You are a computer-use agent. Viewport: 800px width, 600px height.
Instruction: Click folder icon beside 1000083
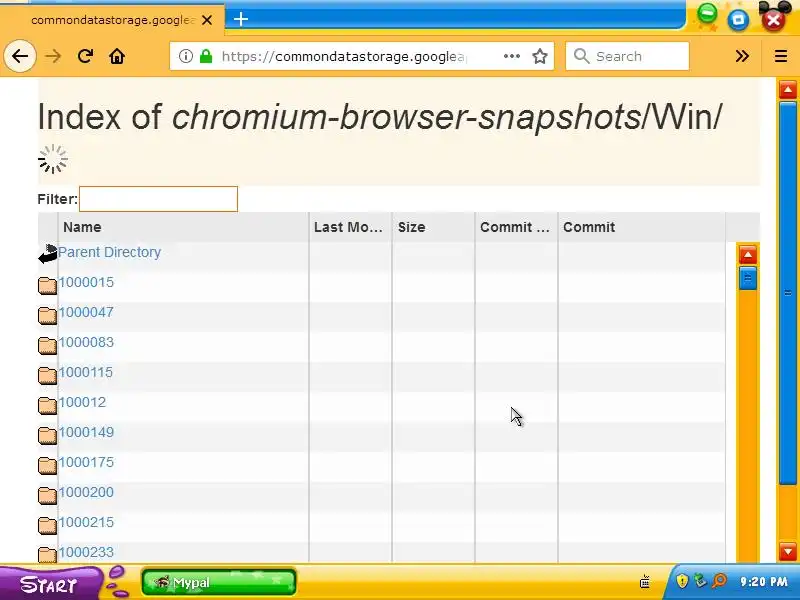pyautogui.click(x=47, y=346)
